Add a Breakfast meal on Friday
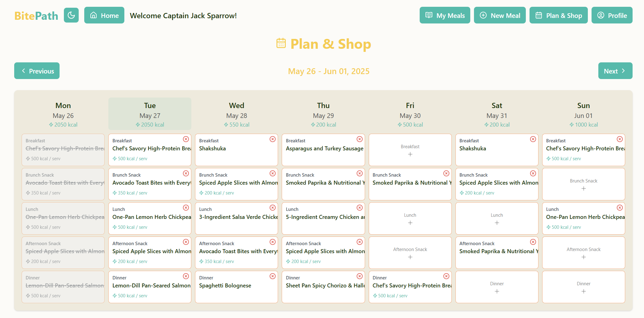The width and height of the screenshot is (644, 318). pos(410,154)
